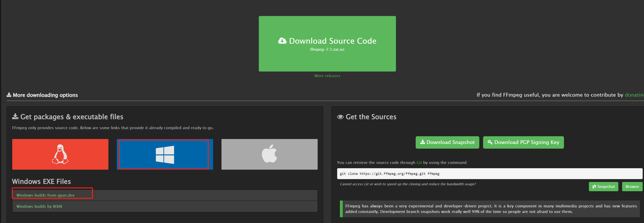Screen dimensions: 644x223
Task: Click the git clone command text field
Action: tap(489, 173)
